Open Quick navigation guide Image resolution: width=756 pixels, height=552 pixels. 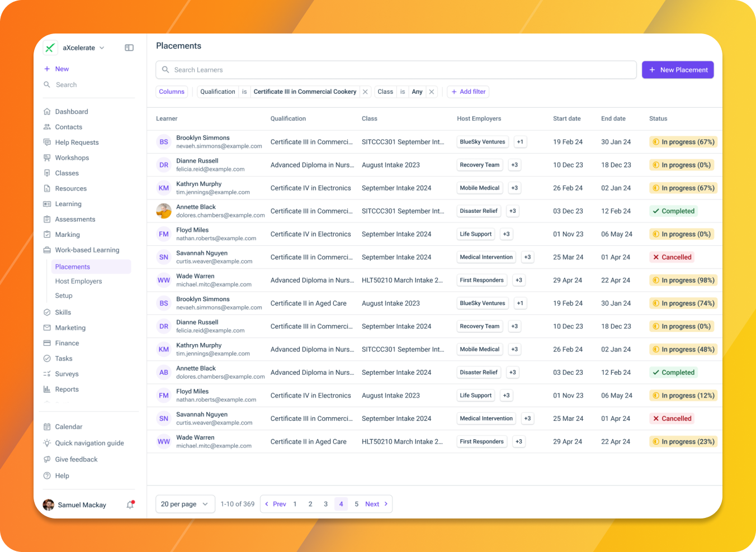pos(89,443)
